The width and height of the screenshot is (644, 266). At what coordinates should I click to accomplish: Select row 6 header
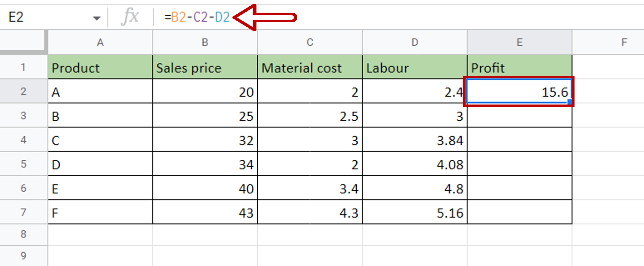(23, 188)
